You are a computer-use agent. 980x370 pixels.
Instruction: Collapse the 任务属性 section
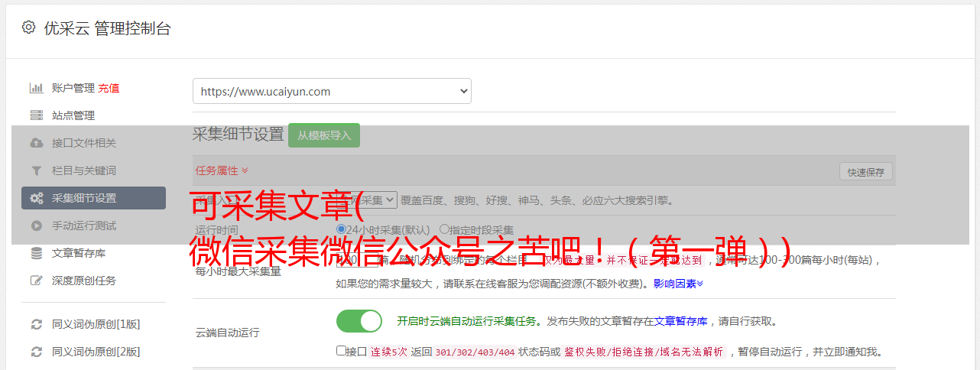tap(222, 170)
